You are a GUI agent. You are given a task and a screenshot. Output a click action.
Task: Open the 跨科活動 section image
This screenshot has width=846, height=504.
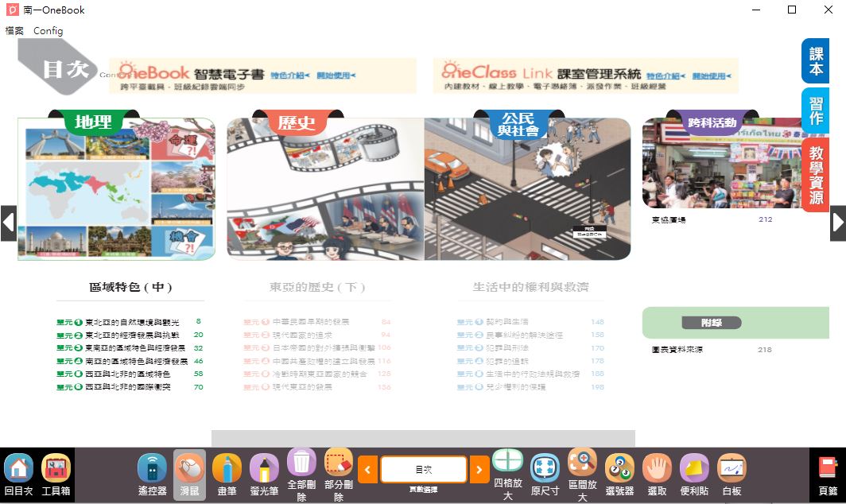pyautogui.click(x=723, y=163)
